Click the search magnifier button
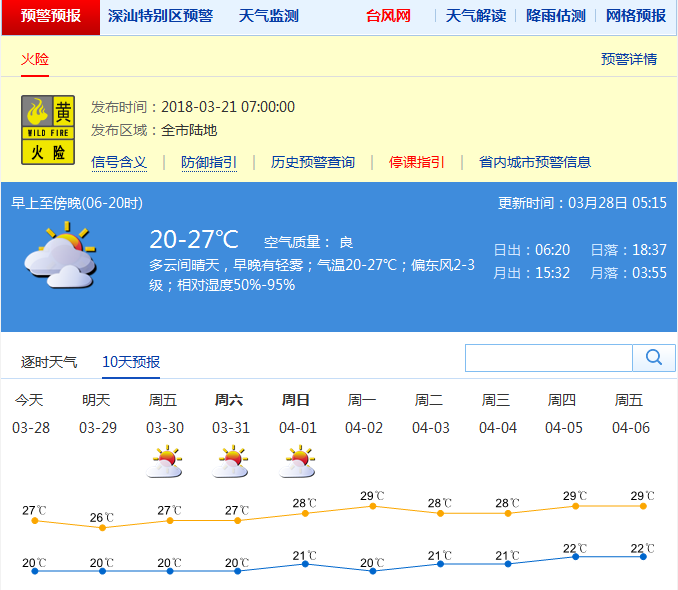678x590 pixels. 654,358
